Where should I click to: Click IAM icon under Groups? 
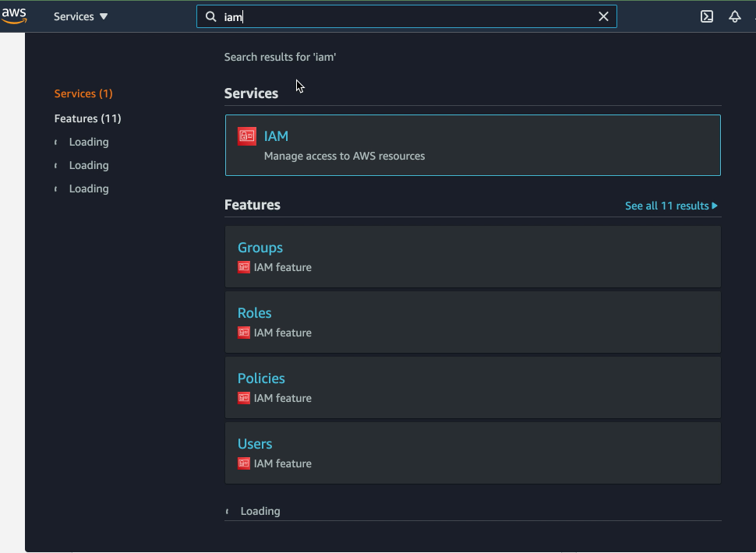tap(244, 267)
